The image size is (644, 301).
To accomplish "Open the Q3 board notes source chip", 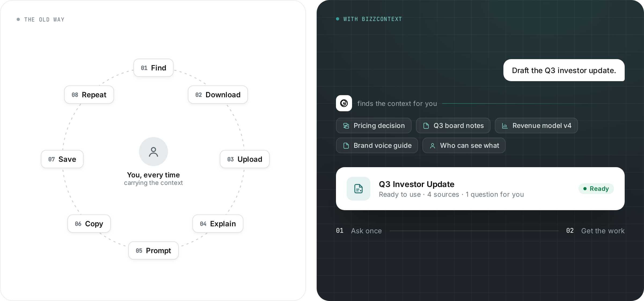I will tap(453, 126).
